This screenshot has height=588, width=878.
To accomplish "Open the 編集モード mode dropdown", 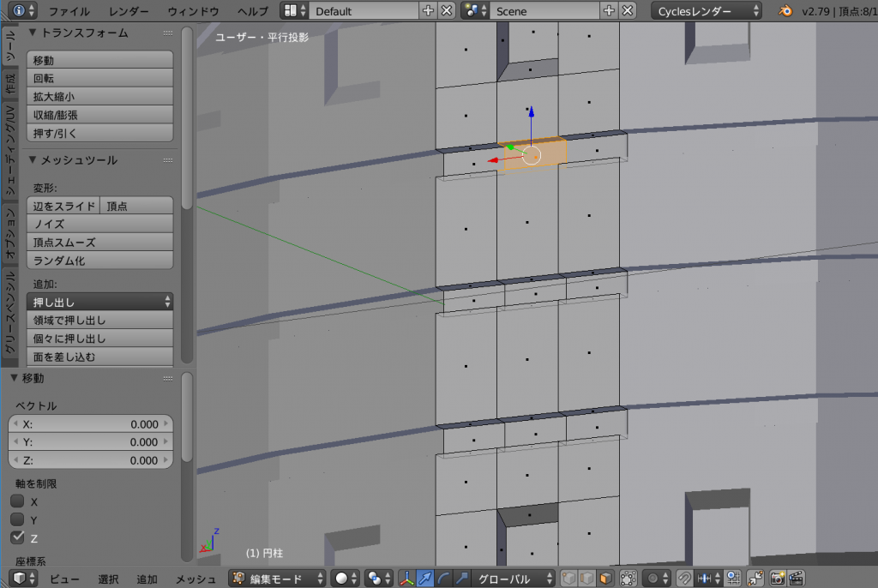I will [x=278, y=579].
